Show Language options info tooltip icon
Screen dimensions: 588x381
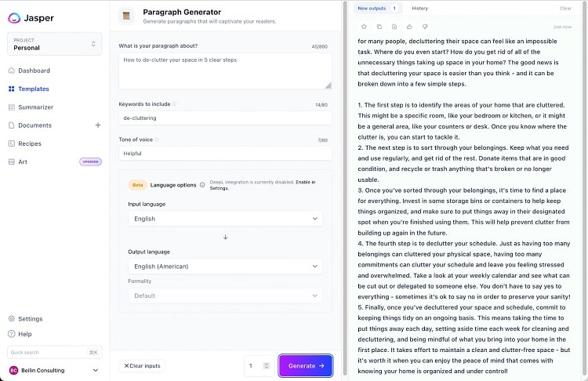tap(202, 185)
